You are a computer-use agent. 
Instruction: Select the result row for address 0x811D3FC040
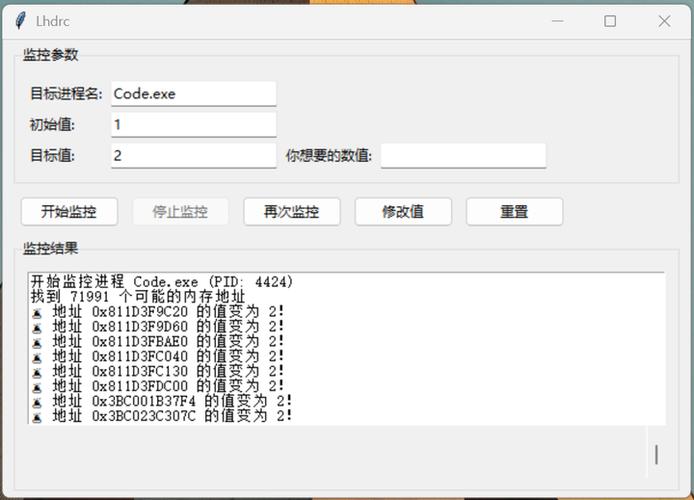158,356
